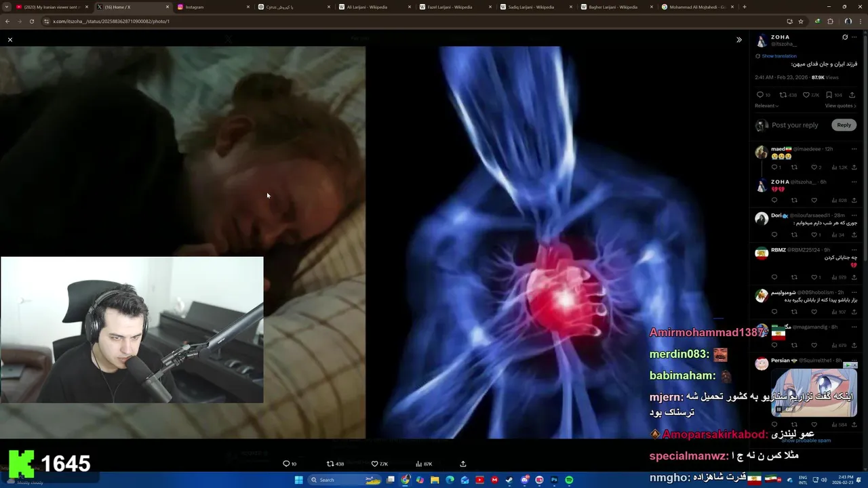The width and height of the screenshot is (868, 488).
Task: Share Dori's reply
Action: (854, 235)
